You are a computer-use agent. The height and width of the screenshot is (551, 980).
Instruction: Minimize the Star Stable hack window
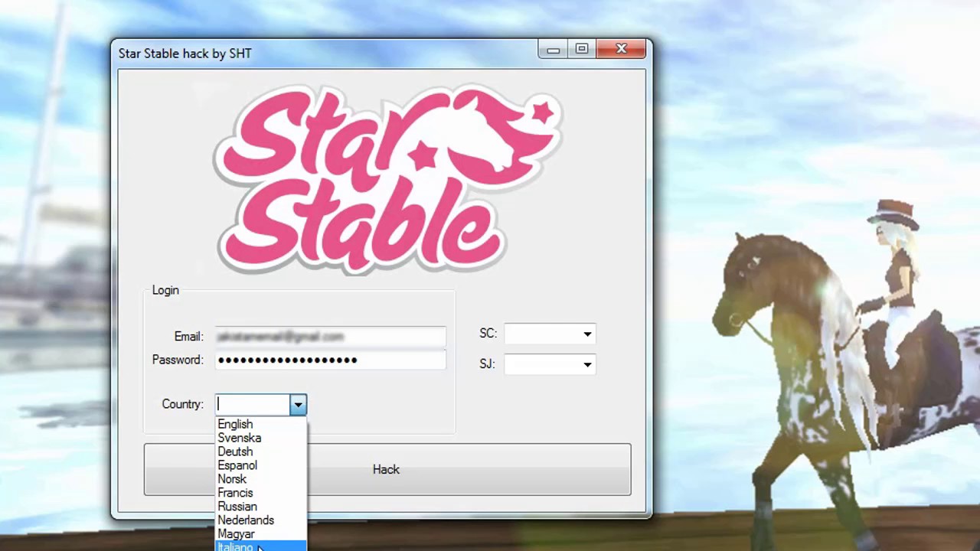coord(553,50)
